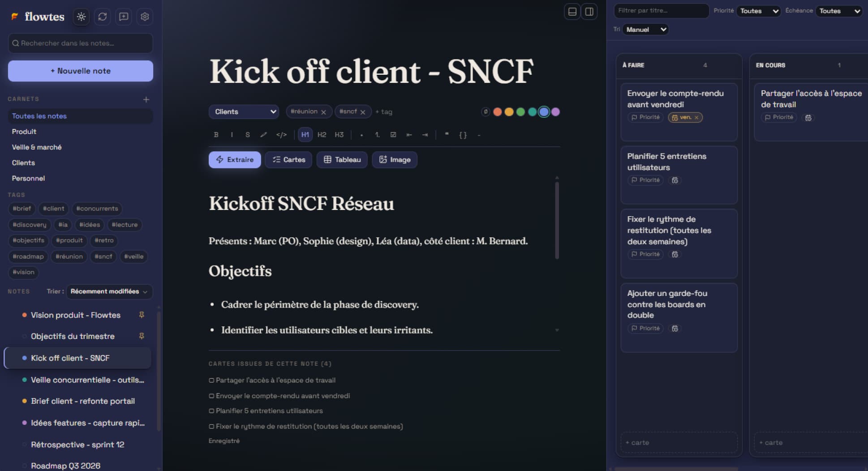Select the Veille & marché notebook
868x471 pixels.
[37, 147]
